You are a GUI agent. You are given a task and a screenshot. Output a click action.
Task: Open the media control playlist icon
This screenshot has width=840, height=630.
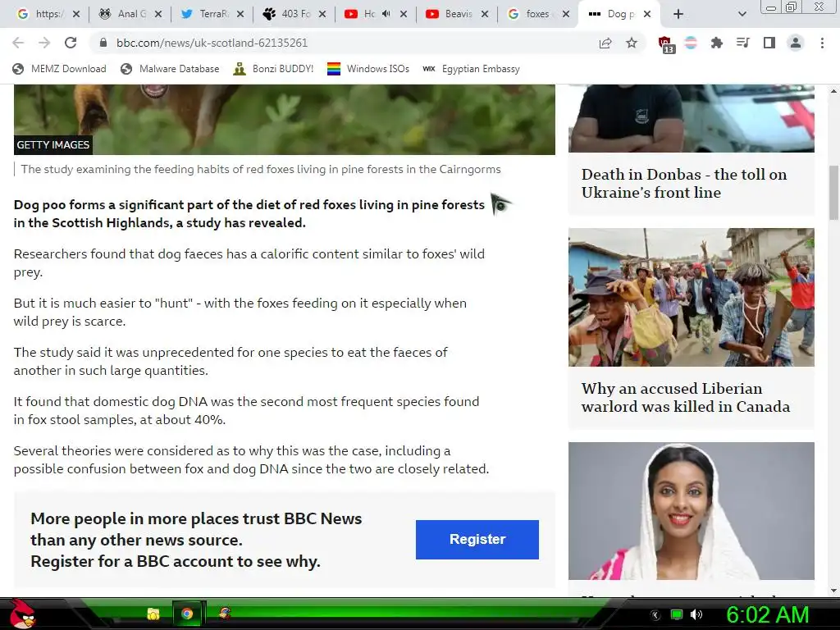pyautogui.click(x=743, y=43)
